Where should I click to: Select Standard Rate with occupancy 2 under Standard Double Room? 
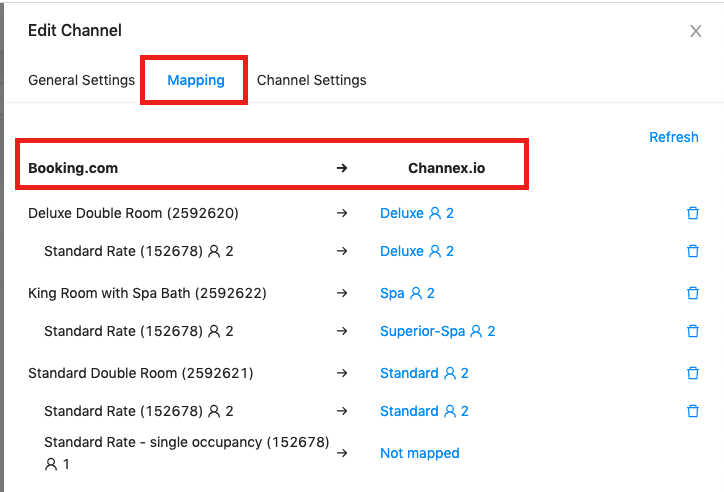point(139,411)
